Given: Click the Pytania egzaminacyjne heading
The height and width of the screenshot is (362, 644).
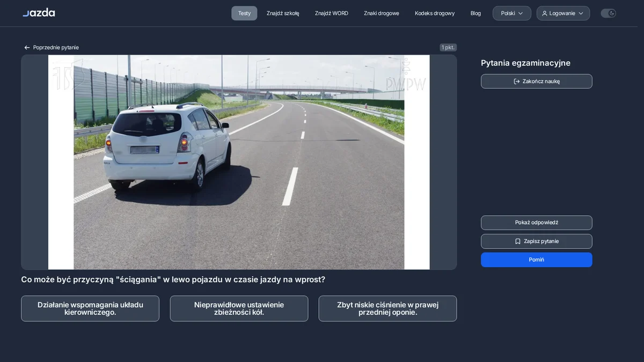Looking at the screenshot, I should tap(525, 63).
